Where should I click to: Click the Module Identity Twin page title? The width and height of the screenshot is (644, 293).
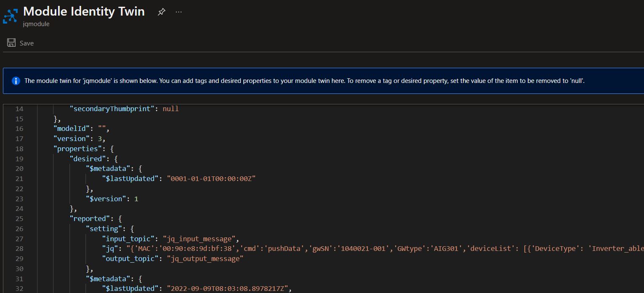(83, 11)
